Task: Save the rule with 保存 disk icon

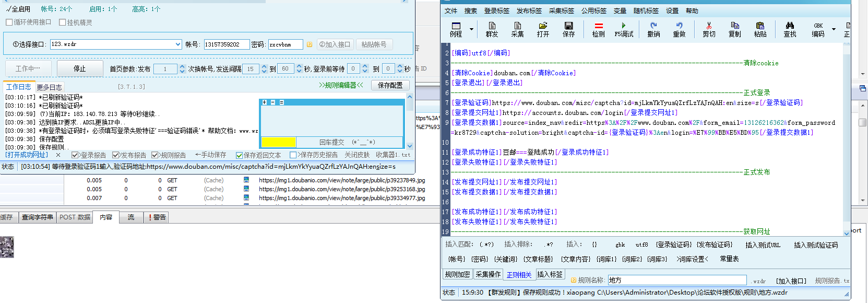Action: (568, 29)
